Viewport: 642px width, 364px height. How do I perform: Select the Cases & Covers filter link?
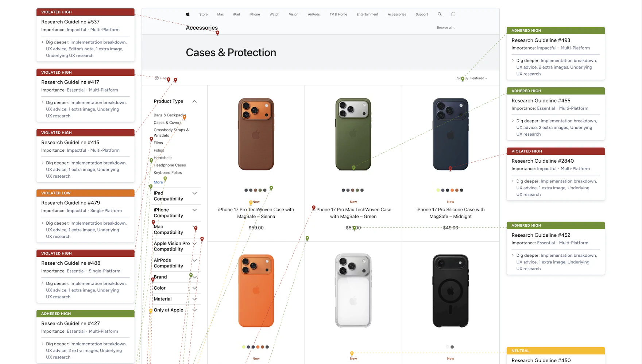click(167, 123)
